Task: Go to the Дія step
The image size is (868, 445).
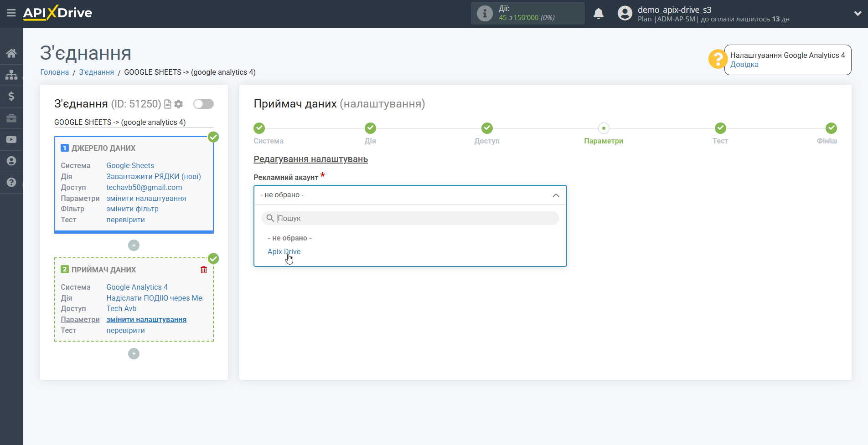Action: tap(370, 128)
